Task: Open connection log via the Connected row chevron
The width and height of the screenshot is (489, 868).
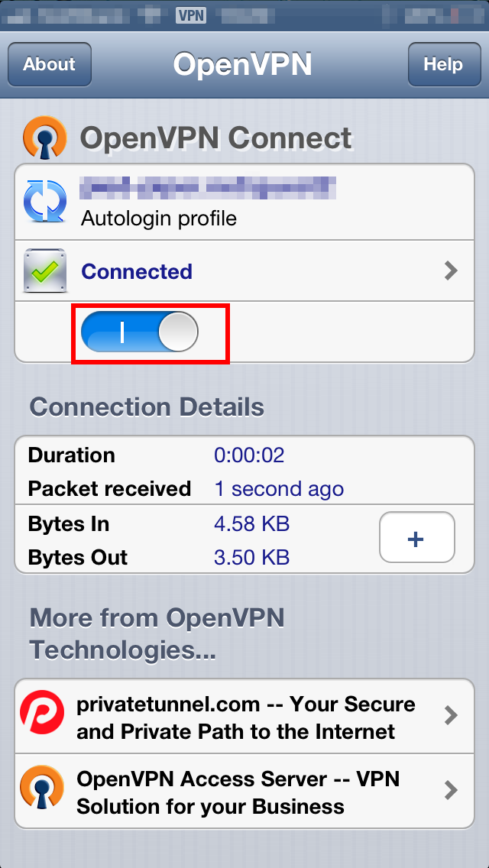Action: click(x=451, y=270)
